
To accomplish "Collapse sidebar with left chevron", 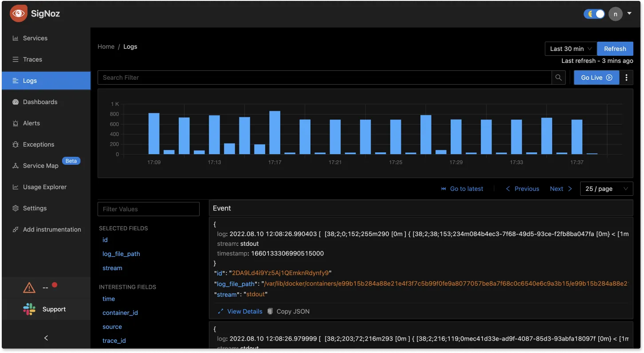I will coord(46,338).
